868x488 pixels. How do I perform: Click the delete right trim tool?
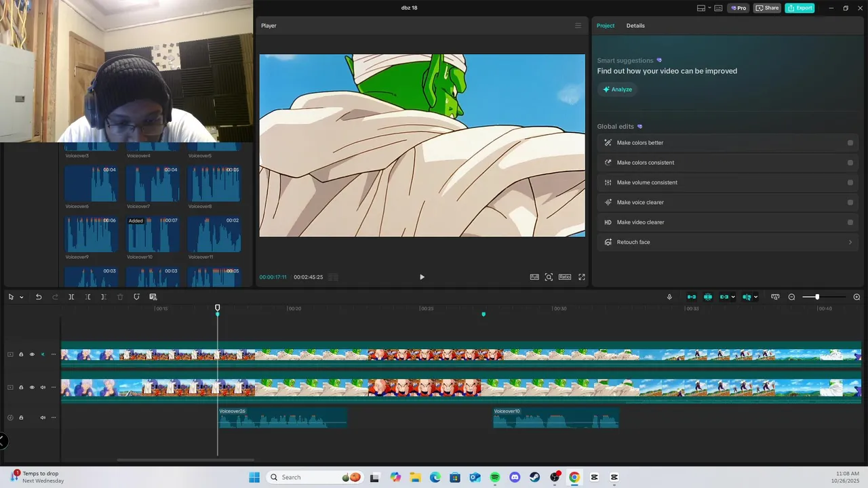coord(103,297)
